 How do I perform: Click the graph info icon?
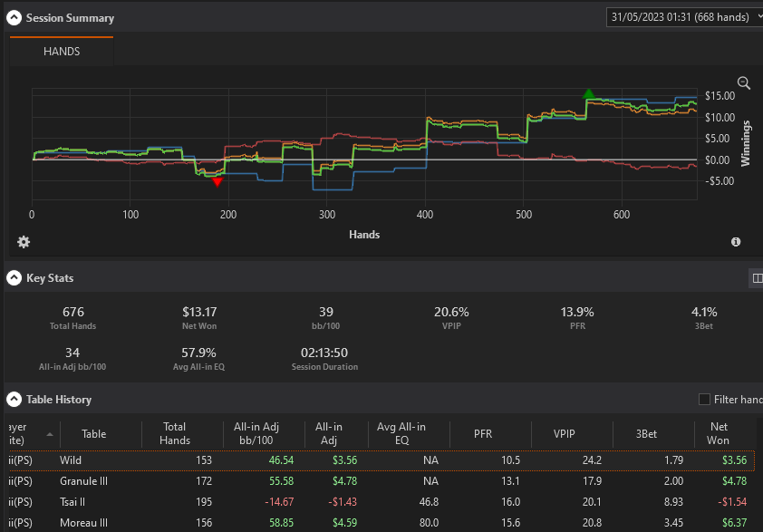point(736,242)
